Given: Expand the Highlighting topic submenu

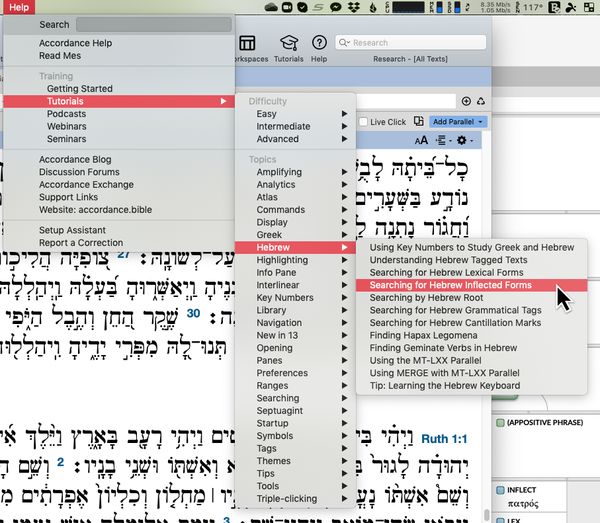Looking at the screenshot, I should [x=296, y=260].
